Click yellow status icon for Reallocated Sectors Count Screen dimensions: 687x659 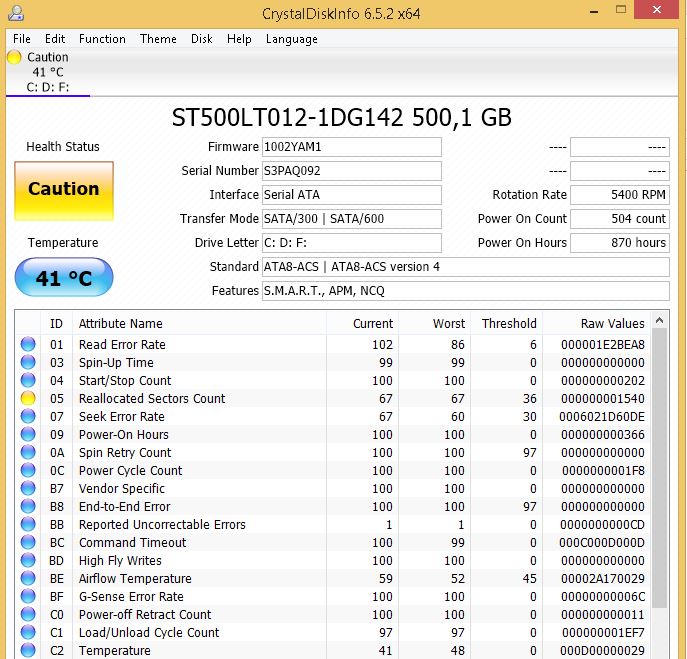point(28,398)
